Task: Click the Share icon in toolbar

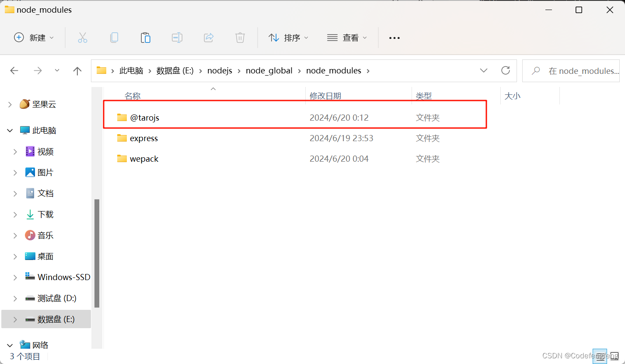Action: click(x=209, y=38)
